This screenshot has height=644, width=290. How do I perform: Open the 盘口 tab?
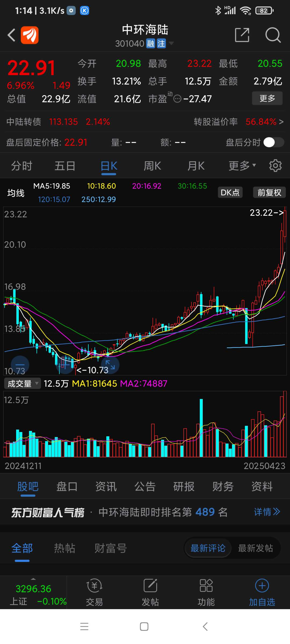67,486
